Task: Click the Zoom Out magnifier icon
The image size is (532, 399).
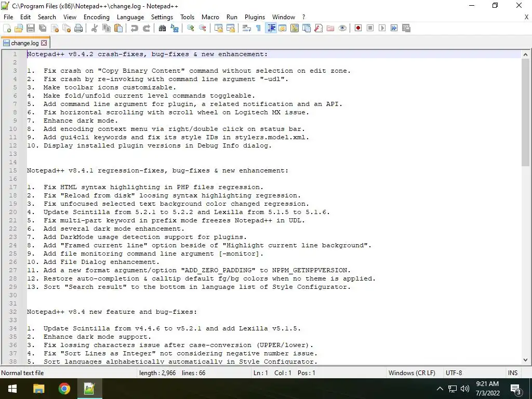Action: point(203,28)
